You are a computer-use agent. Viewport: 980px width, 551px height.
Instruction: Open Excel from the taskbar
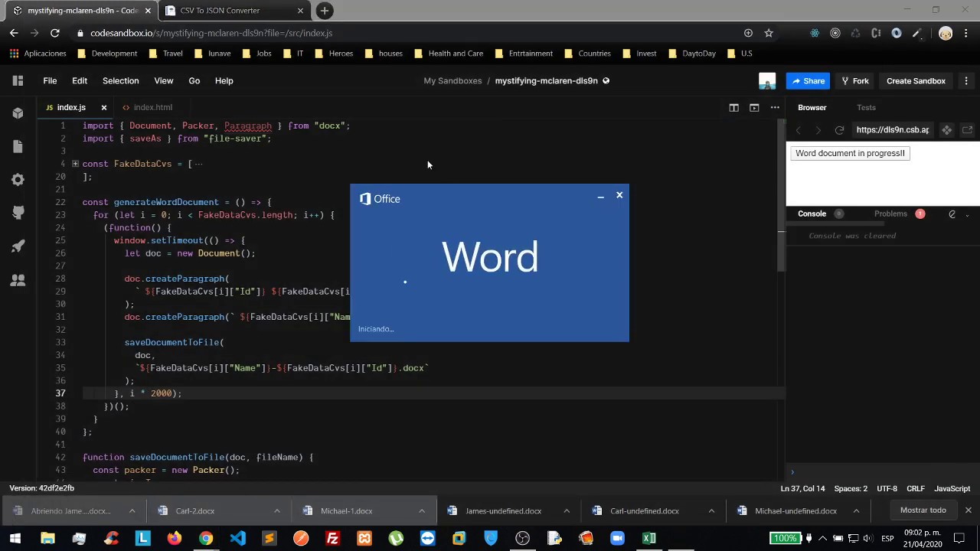click(649, 539)
